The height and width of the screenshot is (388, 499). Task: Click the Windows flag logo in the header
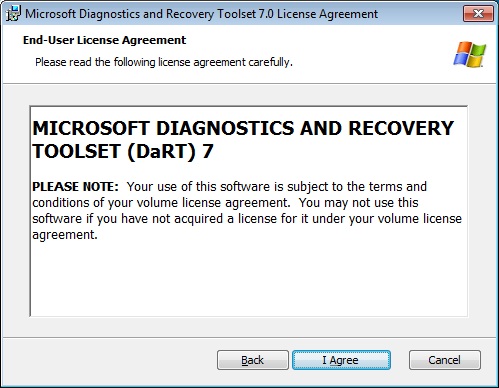click(x=470, y=54)
